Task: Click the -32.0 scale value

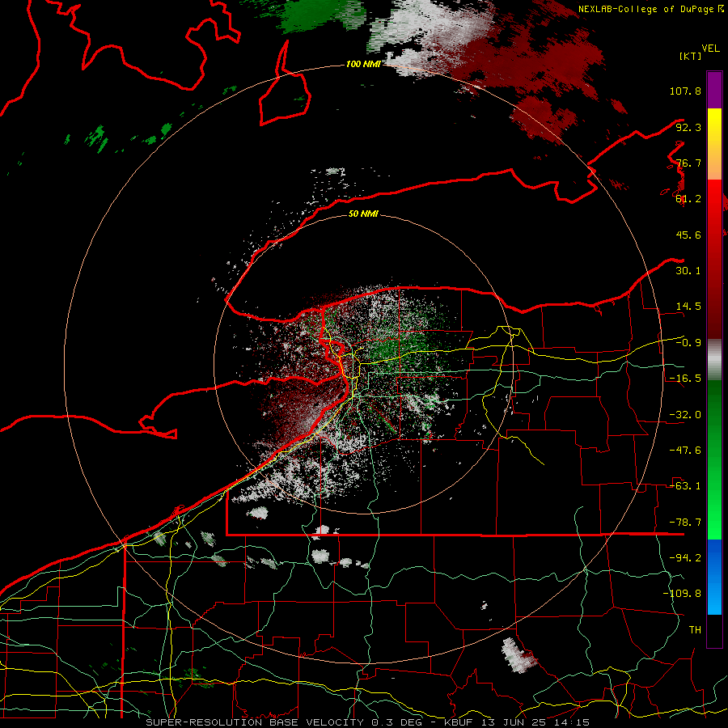Action: coord(685,415)
